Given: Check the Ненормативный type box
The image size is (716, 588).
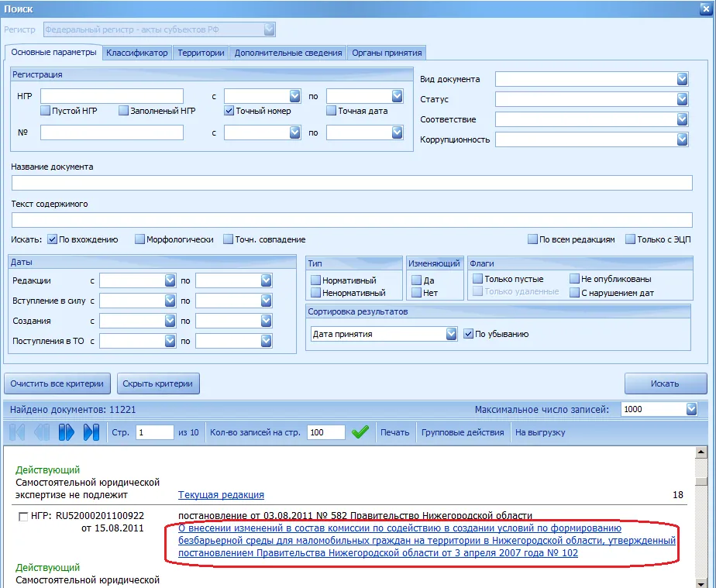Looking at the screenshot, I should click(315, 292).
